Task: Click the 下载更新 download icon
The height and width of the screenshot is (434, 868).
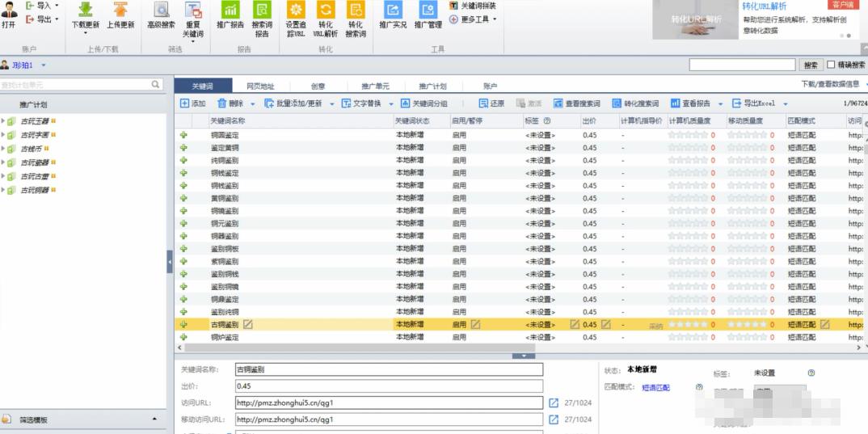Action: pyautogui.click(x=85, y=11)
